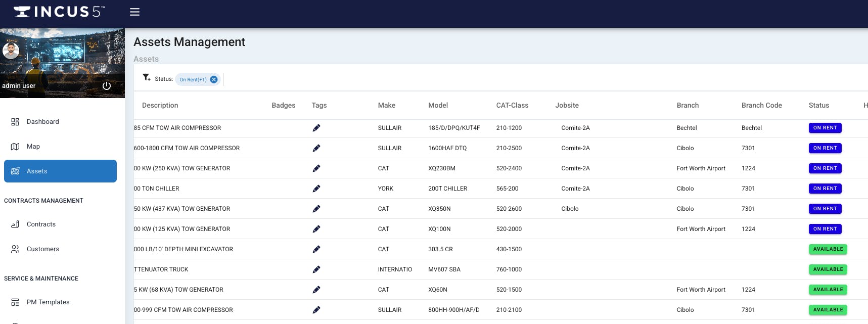
Task: Go to Contracts in sidebar
Action: pos(41,224)
